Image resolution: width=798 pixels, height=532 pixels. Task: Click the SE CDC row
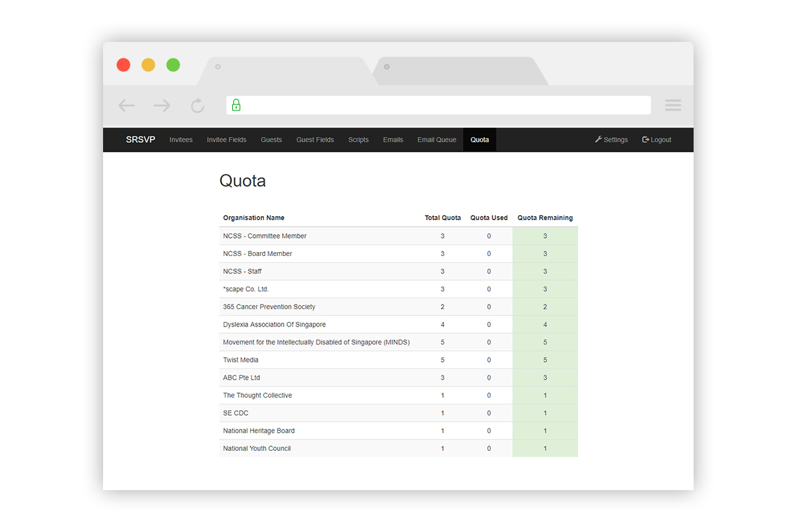click(x=398, y=413)
